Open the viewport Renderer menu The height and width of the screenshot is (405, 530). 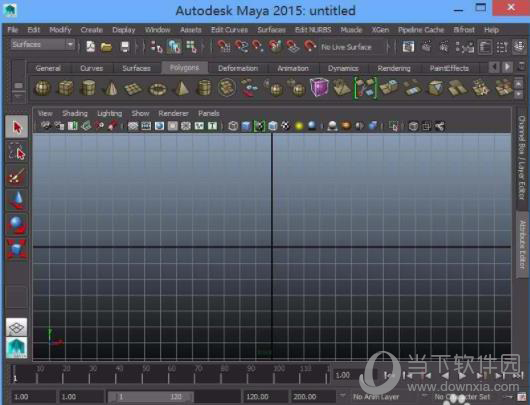click(x=173, y=113)
